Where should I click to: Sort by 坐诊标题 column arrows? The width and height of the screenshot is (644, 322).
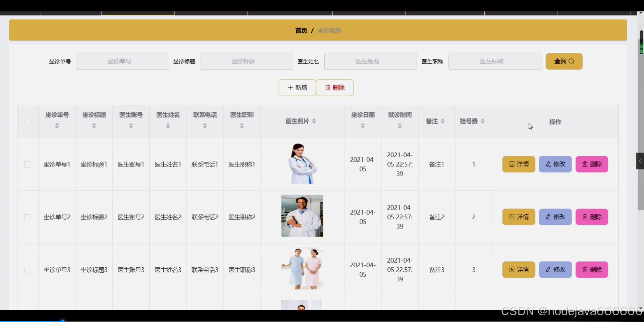[94, 126]
